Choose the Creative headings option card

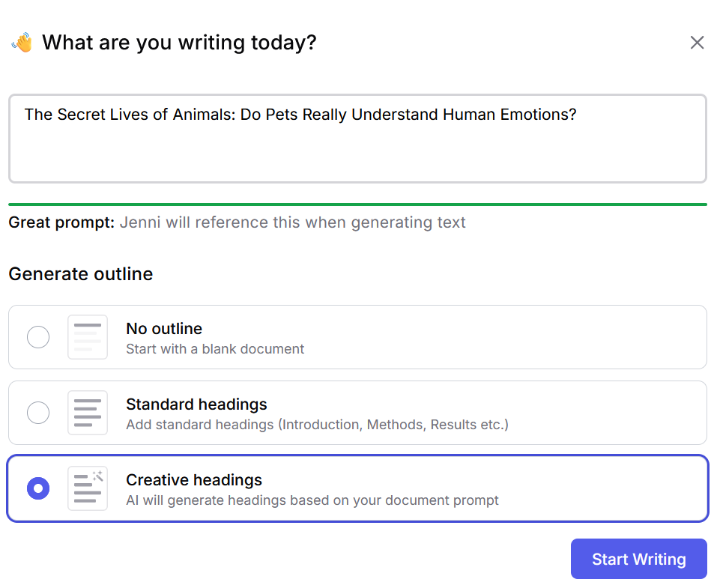click(x=357, y=488)
